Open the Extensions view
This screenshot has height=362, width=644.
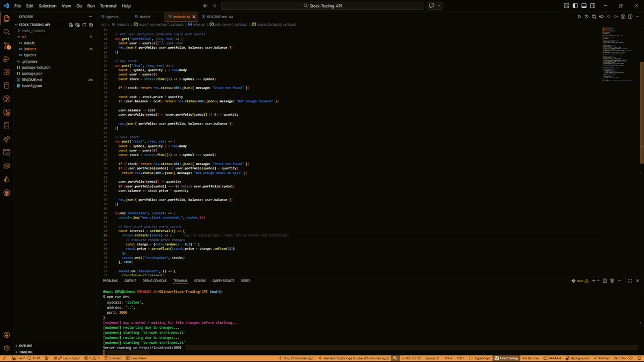[7, 72]
